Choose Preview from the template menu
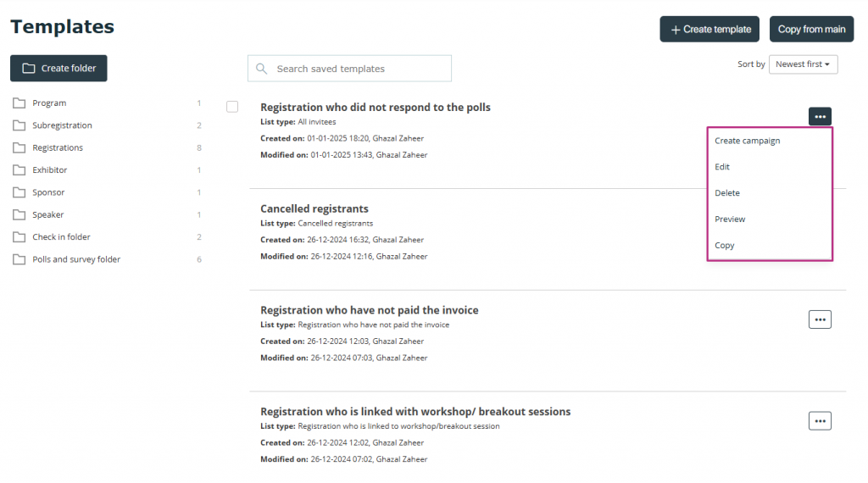The height and width of the screenshot is (483, 868). 730,219
